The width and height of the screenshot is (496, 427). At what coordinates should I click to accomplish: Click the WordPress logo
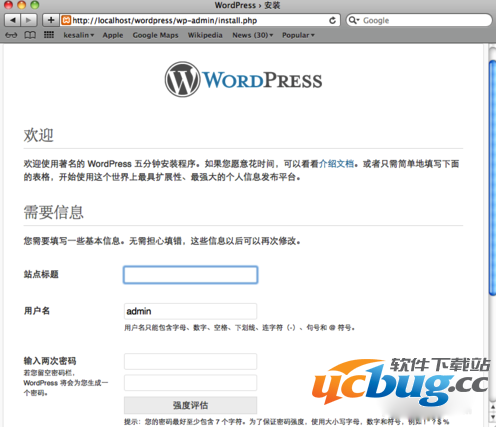243,79
